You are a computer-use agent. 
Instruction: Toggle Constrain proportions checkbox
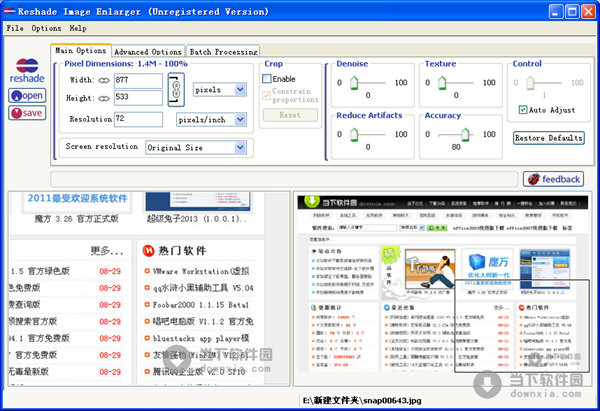[x=267, y=95]
